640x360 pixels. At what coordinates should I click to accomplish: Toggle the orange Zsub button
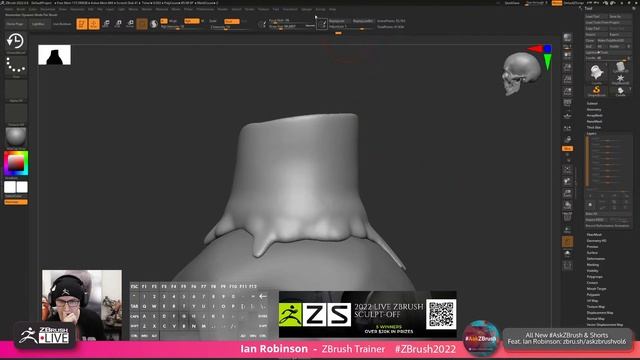coord(231,21)
